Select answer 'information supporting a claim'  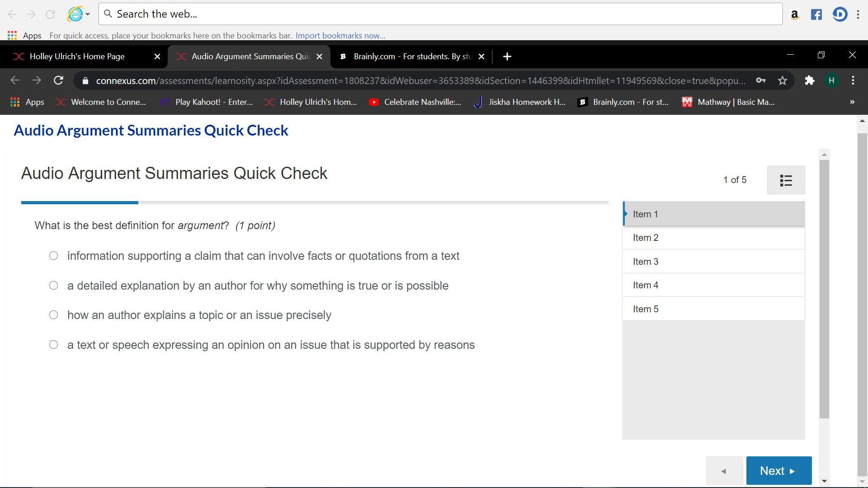click(53, 256)
